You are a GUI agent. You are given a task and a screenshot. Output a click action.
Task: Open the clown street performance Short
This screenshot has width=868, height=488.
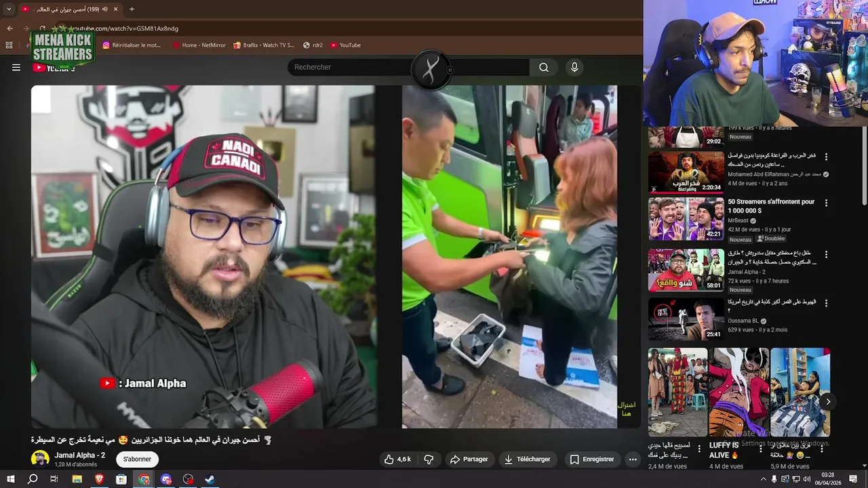coord(677,392)
